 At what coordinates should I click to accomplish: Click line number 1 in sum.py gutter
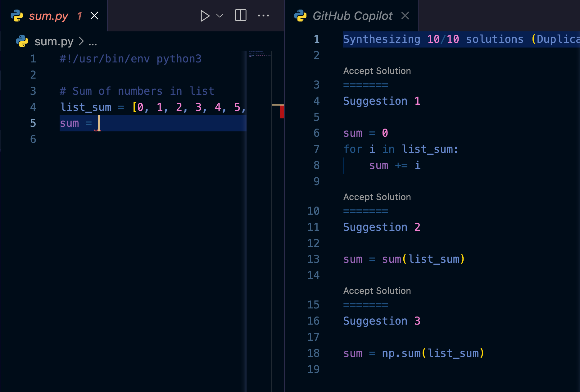(x=33, y=59)
